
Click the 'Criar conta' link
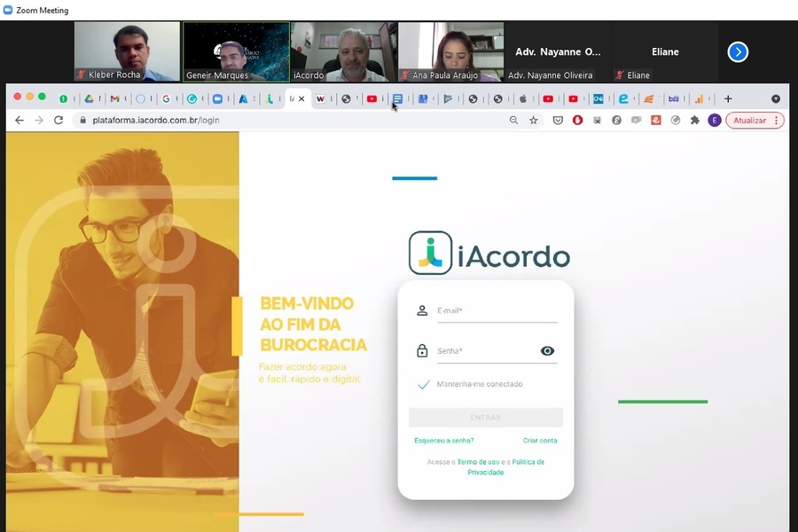click(540, 441)
